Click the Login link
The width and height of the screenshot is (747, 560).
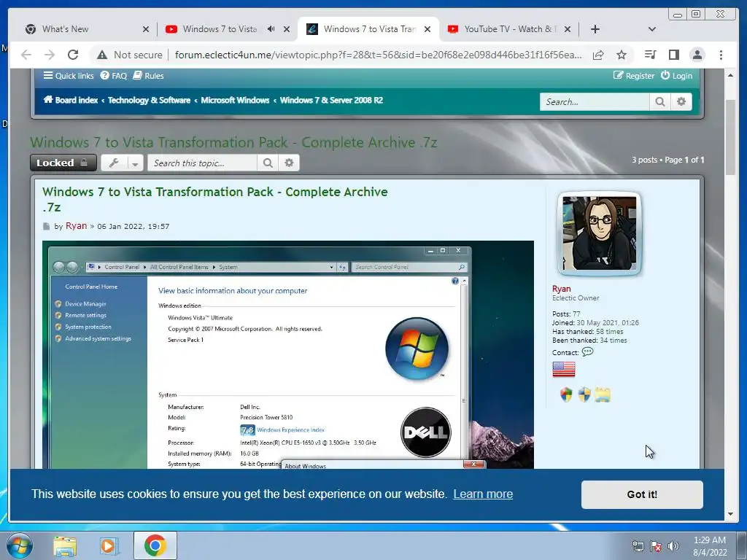pyautogui.click(x=676, y=76)
